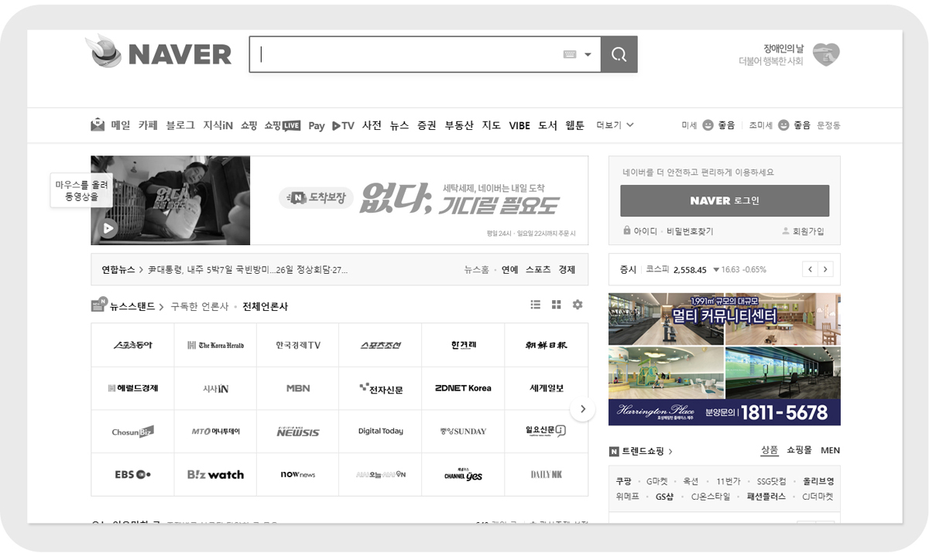
Task: Open 비밀번호찾기 link
Action: [690, 231]
